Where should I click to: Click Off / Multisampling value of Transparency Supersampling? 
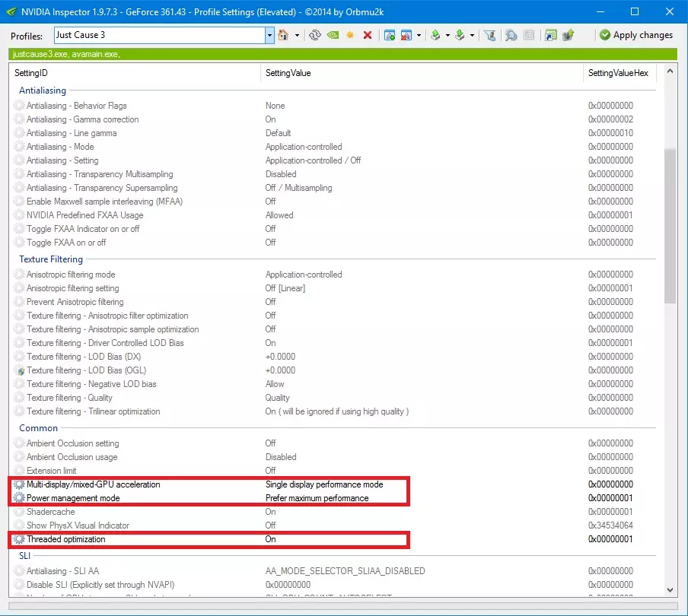298,188
